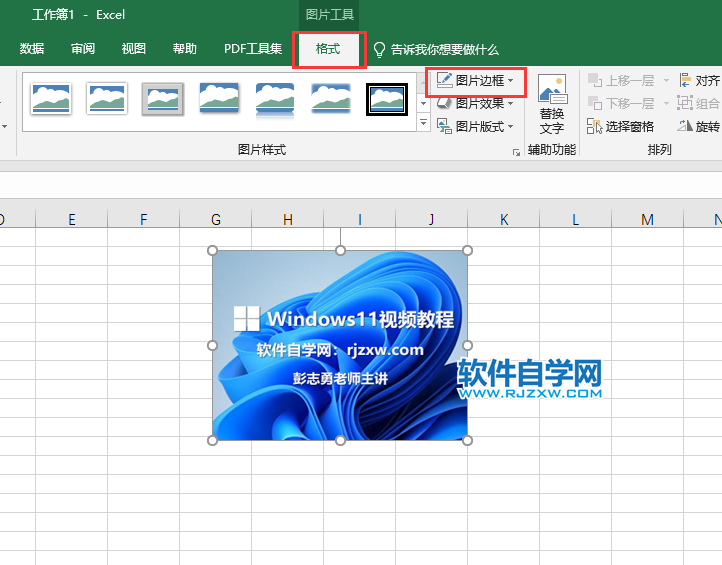Click the top-left resize handle of picture

(212, 250)
